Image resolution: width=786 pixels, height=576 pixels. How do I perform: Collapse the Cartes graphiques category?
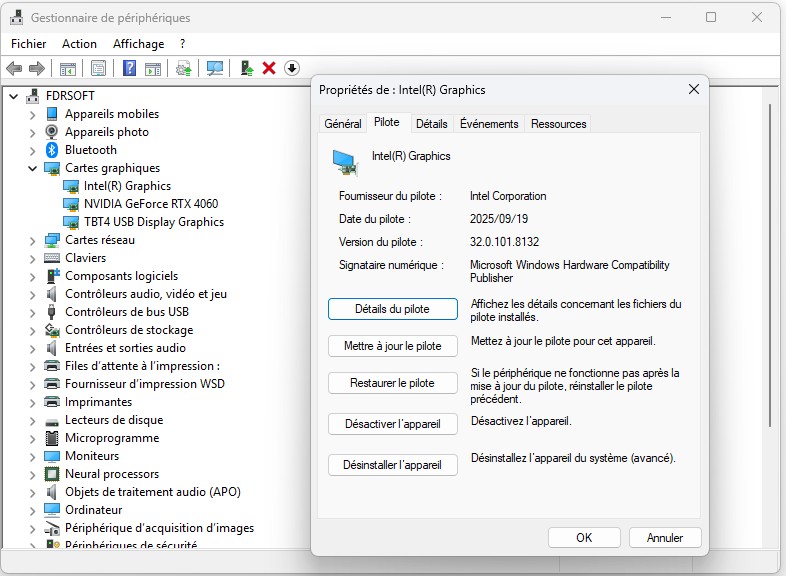32,168
